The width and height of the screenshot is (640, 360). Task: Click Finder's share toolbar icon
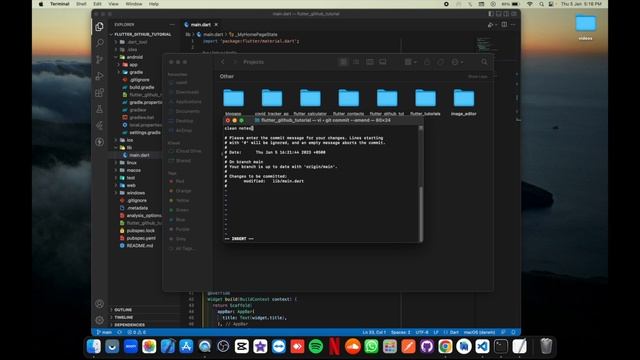click(x=427, y=62)
